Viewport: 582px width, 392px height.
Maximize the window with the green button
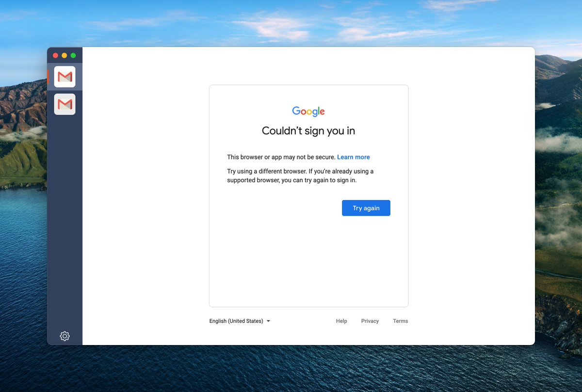coord(73,56)
